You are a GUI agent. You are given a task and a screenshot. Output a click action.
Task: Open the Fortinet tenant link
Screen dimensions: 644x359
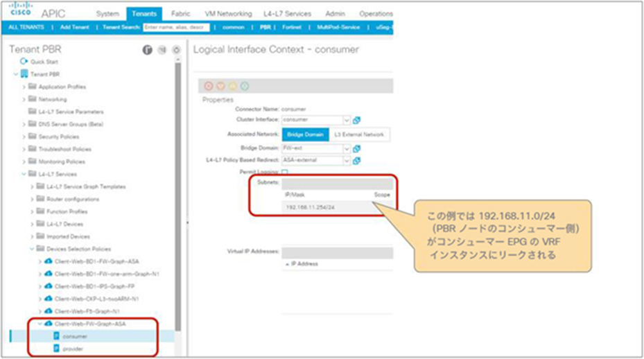pos(292,27)
